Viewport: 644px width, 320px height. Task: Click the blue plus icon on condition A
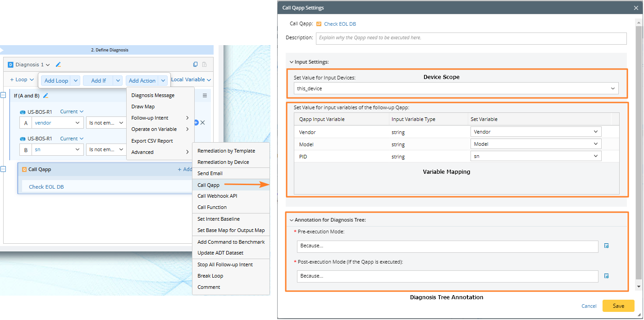196,123
